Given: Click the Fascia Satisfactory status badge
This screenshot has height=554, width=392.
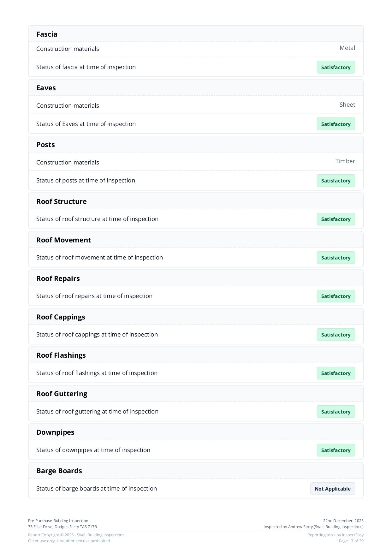Looking at the screenshot, I should click(x=336, y=67).
